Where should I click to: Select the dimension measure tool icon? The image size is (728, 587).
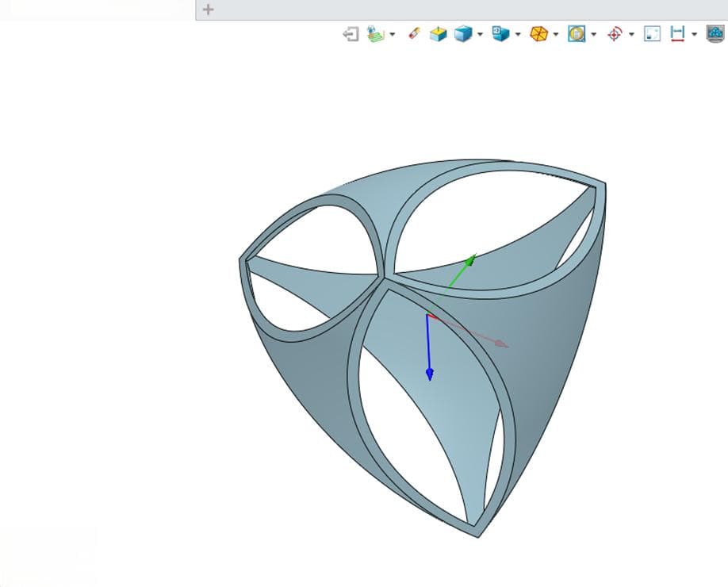tap(678, 34)
